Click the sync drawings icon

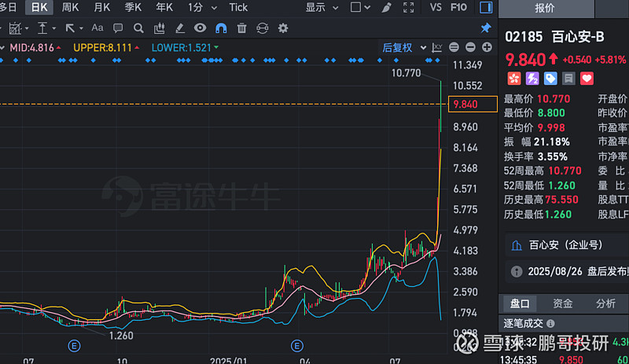coord(263,28)
